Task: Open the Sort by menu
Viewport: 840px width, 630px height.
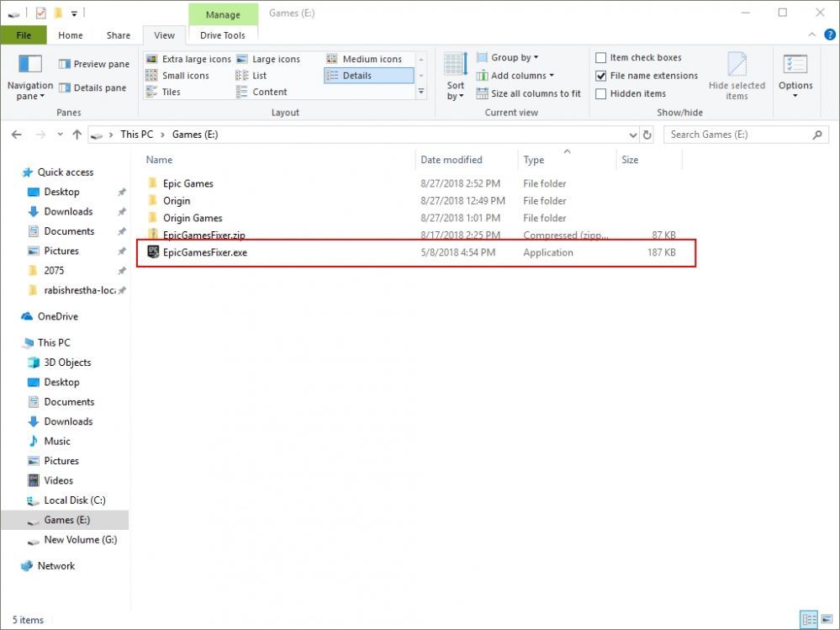Action: coord(456,76)
